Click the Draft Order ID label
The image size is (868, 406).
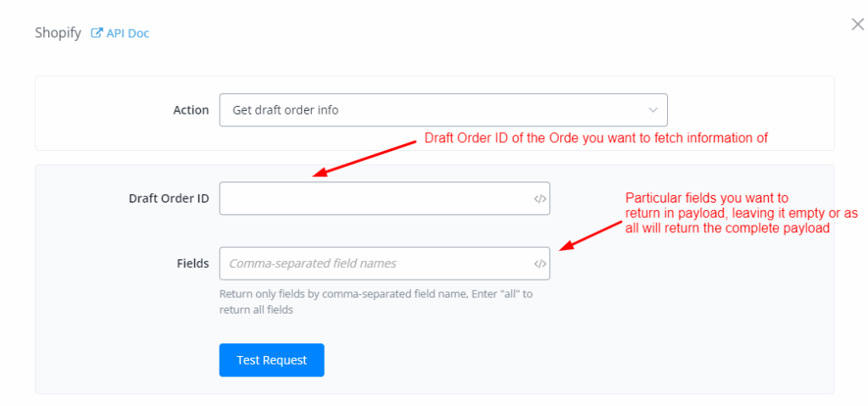pos(169,199)
